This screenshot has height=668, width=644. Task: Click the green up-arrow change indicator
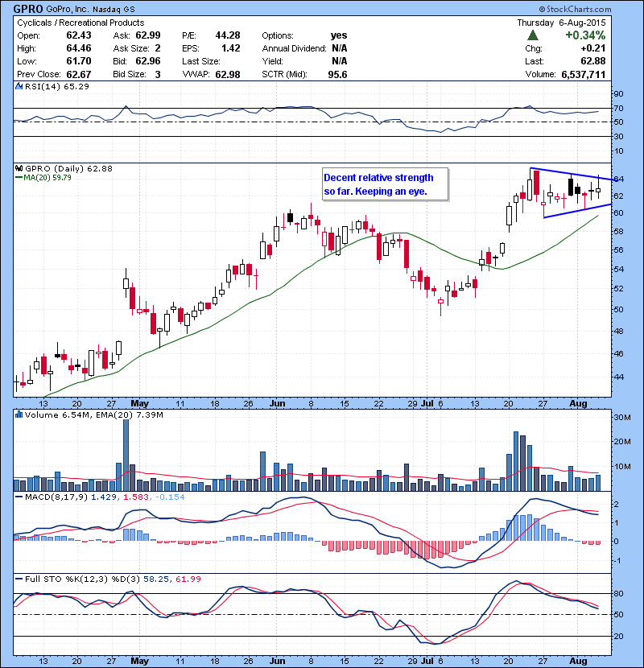(x=533, y=35)
